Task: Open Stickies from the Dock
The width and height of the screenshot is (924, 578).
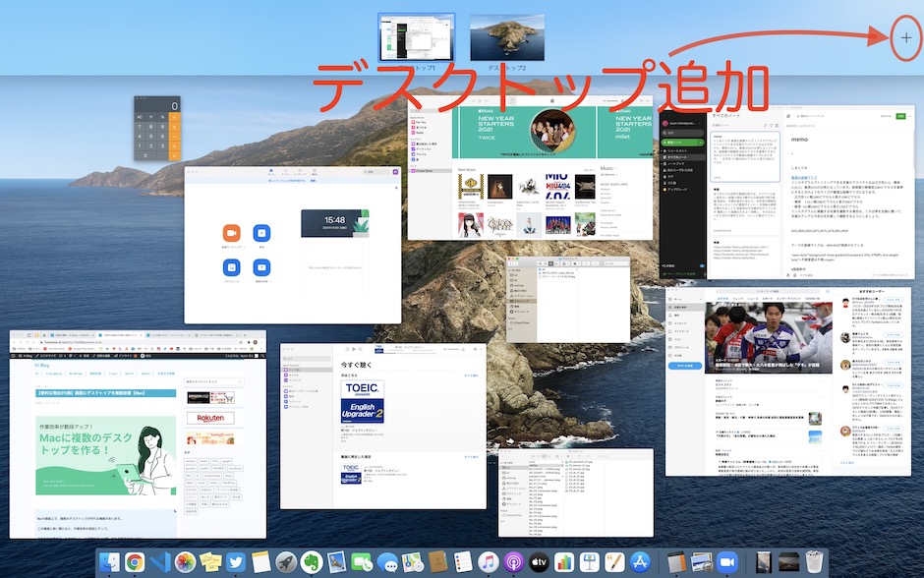Action: pos(210,562)
